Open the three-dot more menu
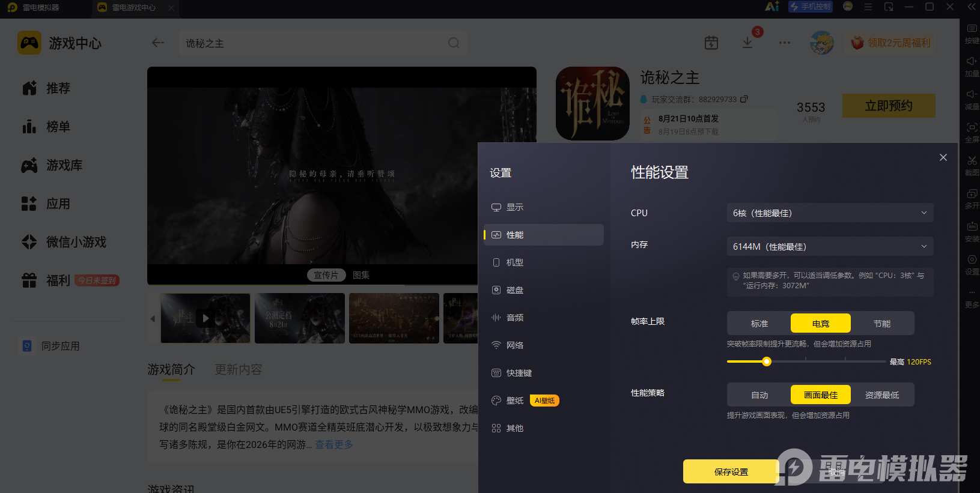 pyautogui.click(x=785, y=43)
